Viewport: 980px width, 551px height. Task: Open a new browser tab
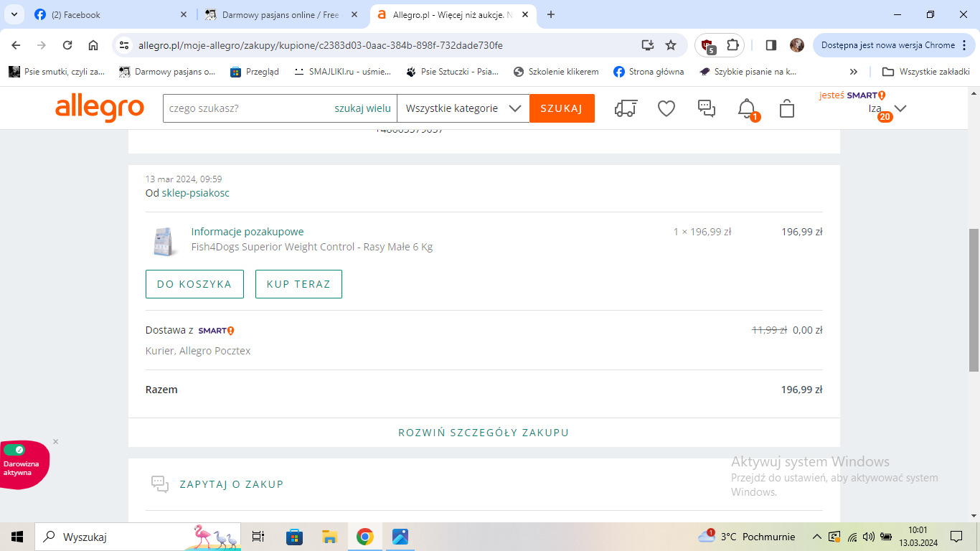pyautogui.click(x=551, y=14)
